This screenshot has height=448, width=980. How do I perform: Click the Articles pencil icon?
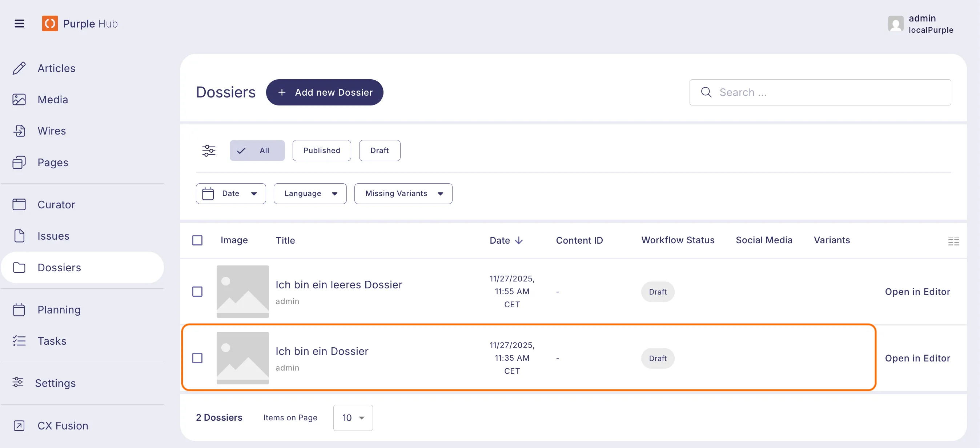tap(19, 68)
